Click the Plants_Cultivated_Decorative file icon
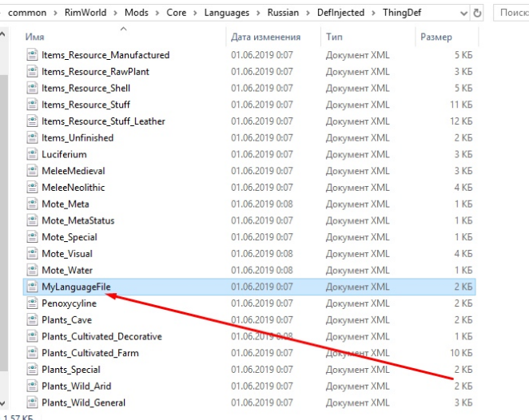Viewport: 529px width, 420px height. [32, 336]
